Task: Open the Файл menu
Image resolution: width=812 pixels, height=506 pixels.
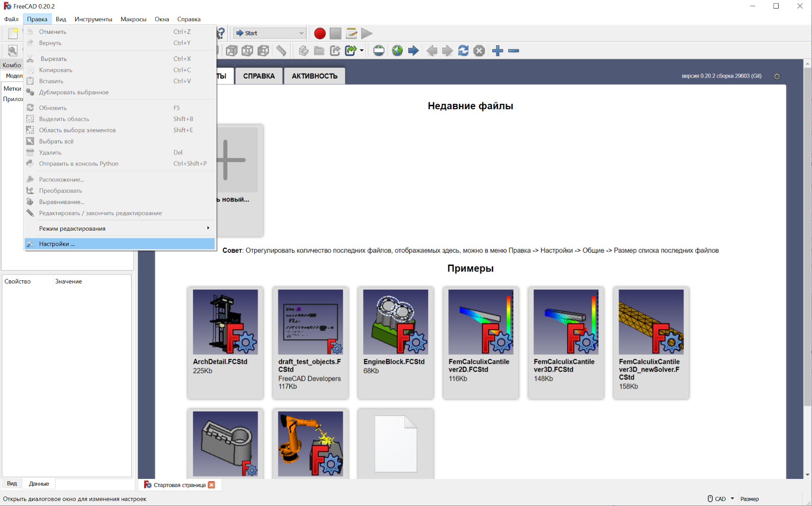Action: pyautogui.click(x=11, y=19)
